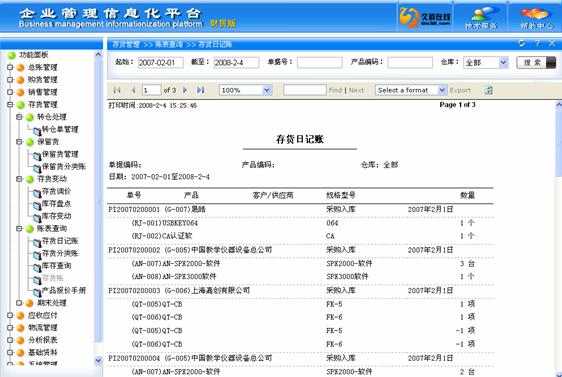Click the PI20070200003 order number

134,291
